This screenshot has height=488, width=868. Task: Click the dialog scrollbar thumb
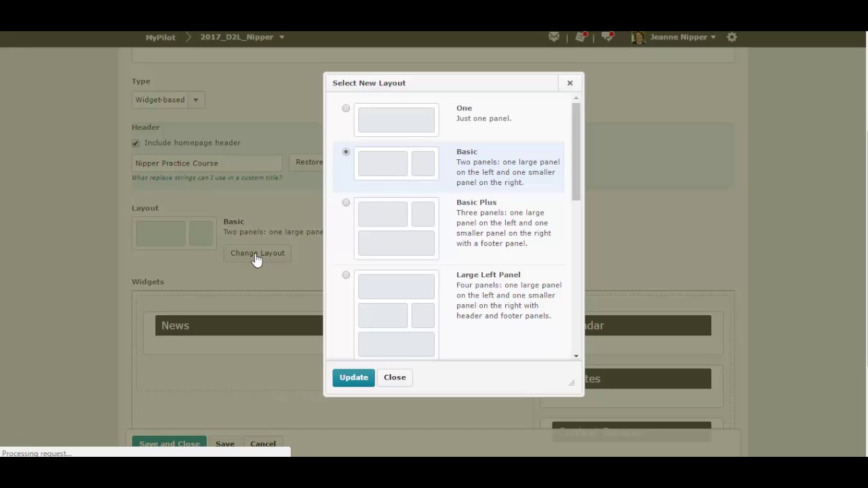click(x=576, y=152)
